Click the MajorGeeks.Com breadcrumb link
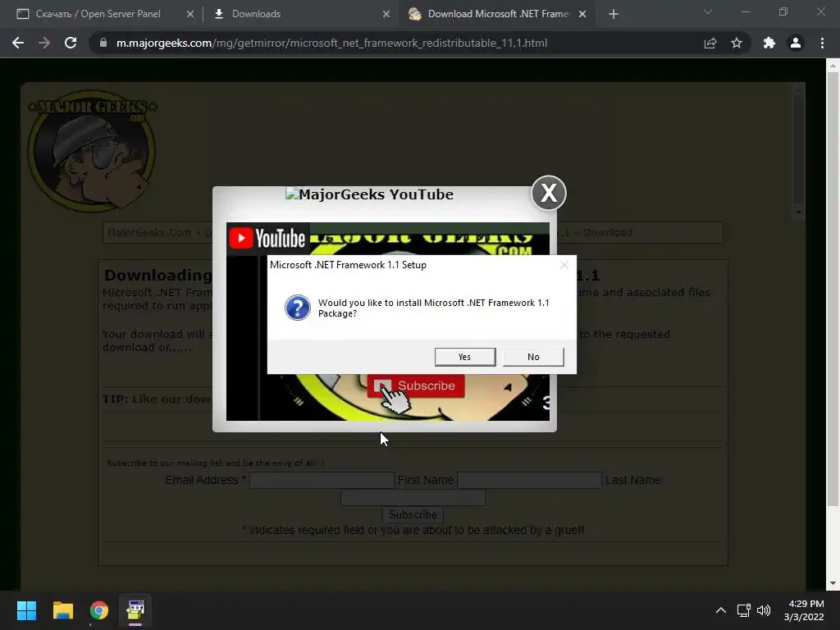Viewport: 840px width, 630px height. click(x=149, y=232)
